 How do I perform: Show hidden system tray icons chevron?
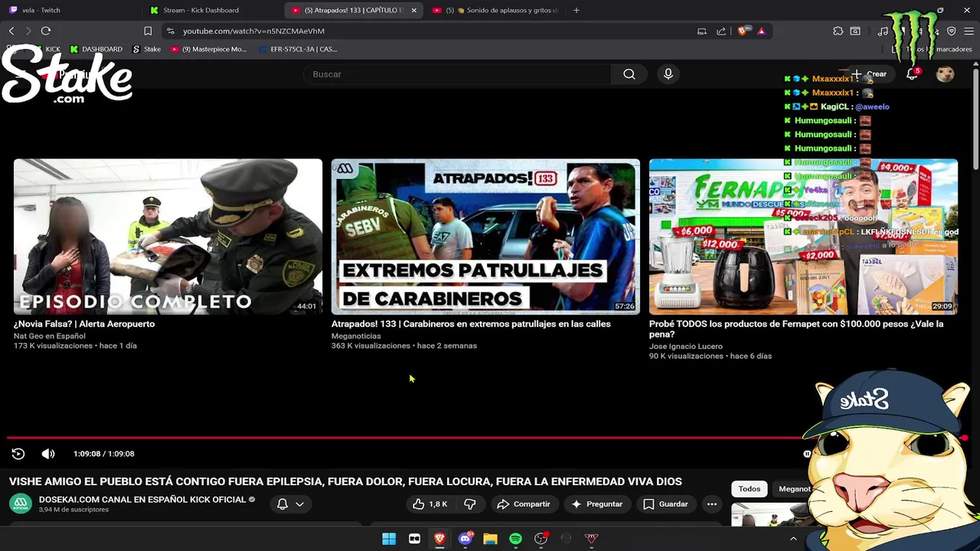pos(793,539)
